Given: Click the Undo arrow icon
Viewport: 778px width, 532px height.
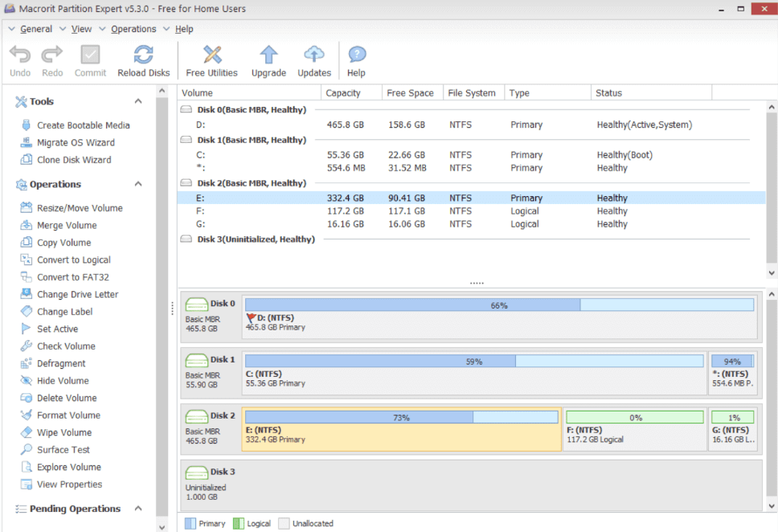Looking at the screenshot, I should point(20,55).
